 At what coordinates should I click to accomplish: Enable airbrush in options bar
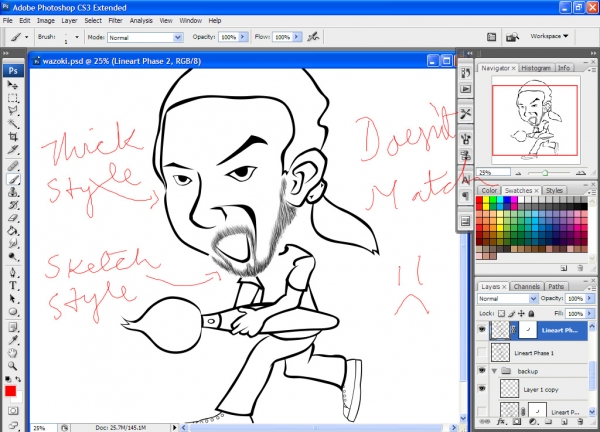pos(313,37)
